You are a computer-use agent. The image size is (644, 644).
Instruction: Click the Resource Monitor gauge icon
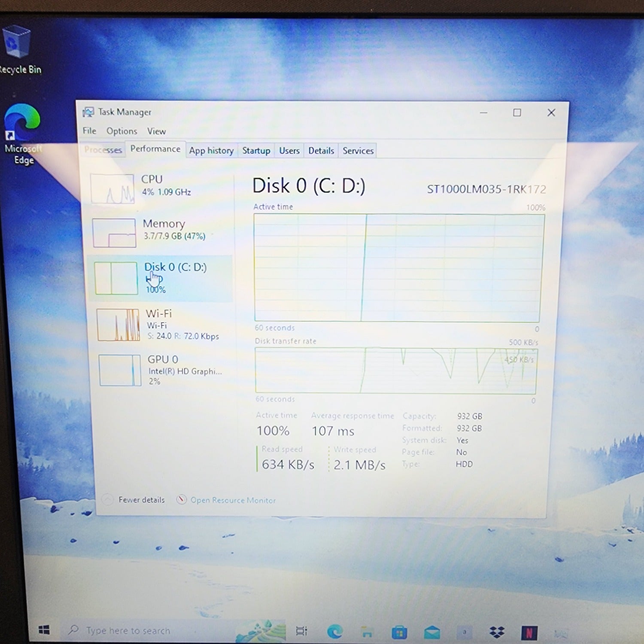click(x=182, y=499)
